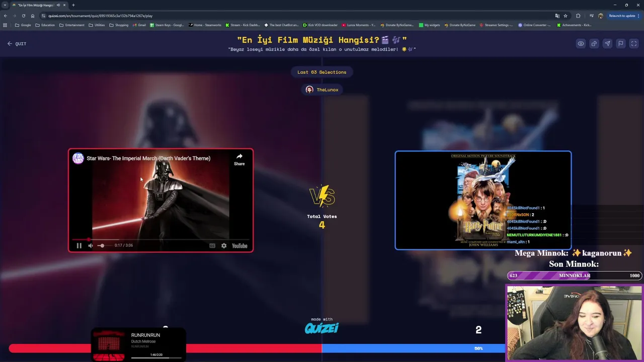This screenshot has height=362, width=644.
Task: Seek on the YouTube video progress bar
Action: (x=160, y=240)
